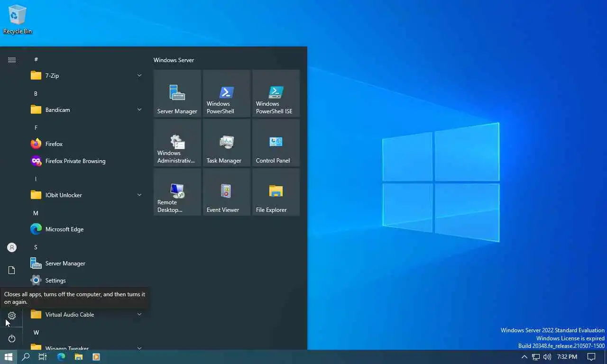Click the 7:32 PM taskbar clock
Viewport: 607px width, 364px height.
point(567,357)
